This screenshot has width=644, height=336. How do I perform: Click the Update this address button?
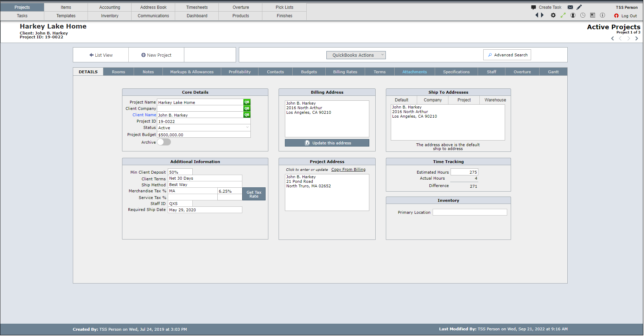click(327, 143)
